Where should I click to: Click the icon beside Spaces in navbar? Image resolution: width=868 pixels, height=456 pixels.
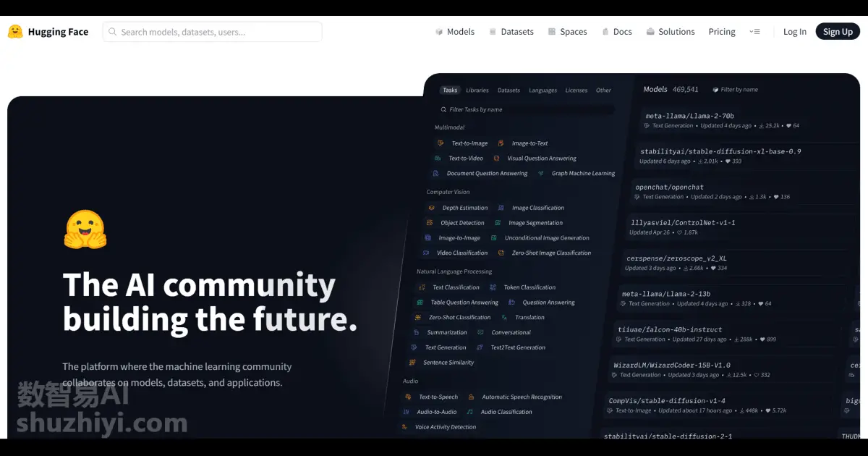click(x=552, y=32)
